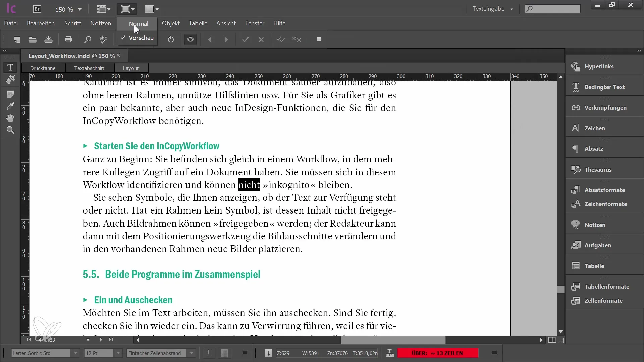
Task: Expand the Zeichenformate panel
Action: click(606, 204)
